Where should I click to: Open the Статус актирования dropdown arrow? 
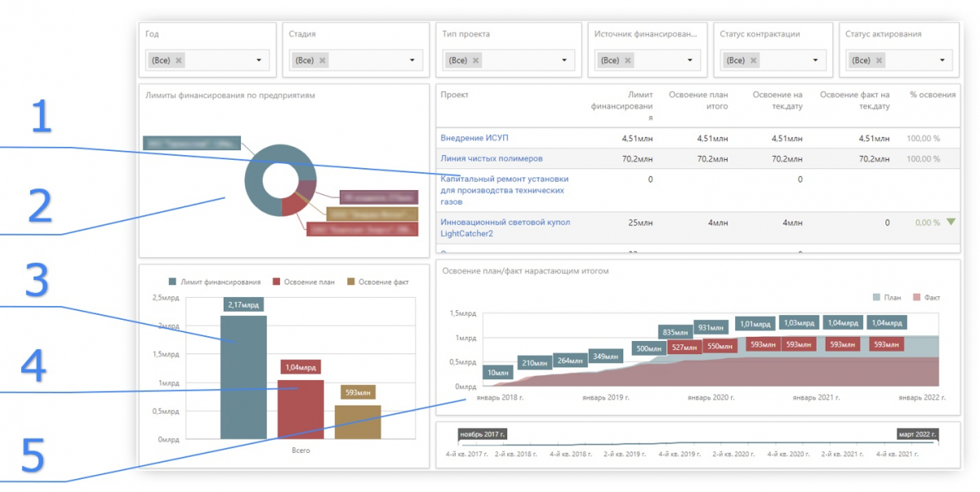point(942,60)
